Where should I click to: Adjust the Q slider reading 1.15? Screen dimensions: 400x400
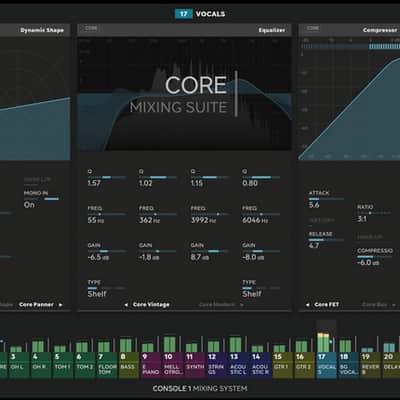[x=209, y=177]
